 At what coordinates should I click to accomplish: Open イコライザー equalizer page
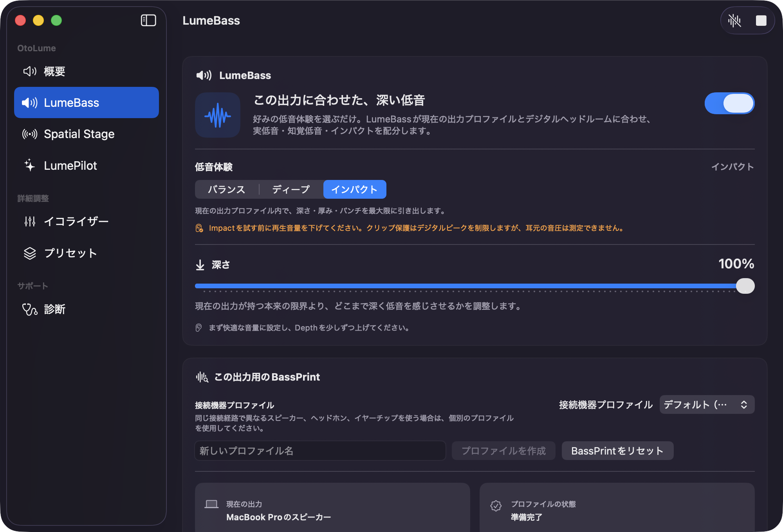(87, 221)
